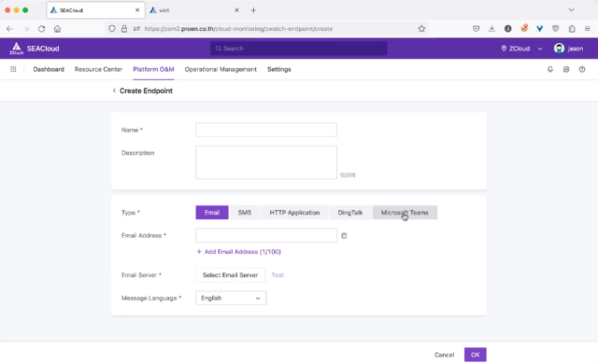The width and height of the screenshot is (598, 364).
Task: Close the SEACloud browser tab
Action: click(x=137, y=10)
